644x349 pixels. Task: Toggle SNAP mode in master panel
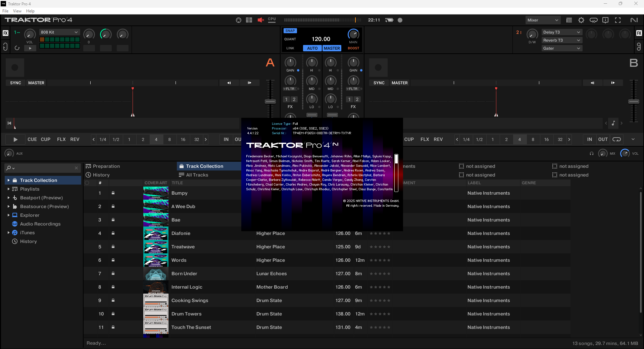click(290, 31)
